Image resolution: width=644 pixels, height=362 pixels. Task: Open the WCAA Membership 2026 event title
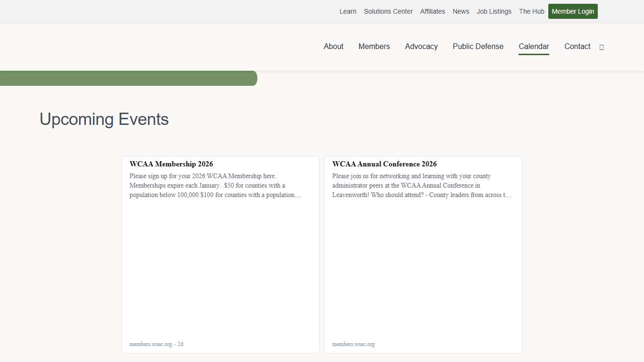(171, 164)
